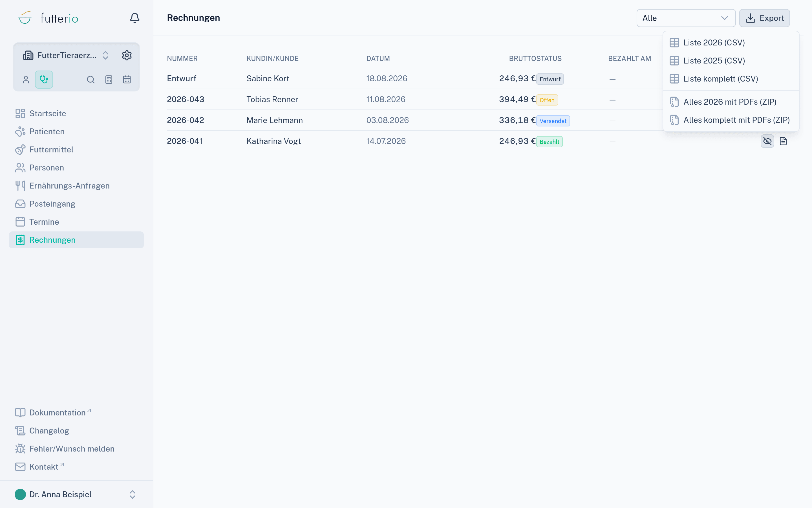Click the Bezahlt status badge
This screenshot has height=508, width=812.
click(549, 142)
